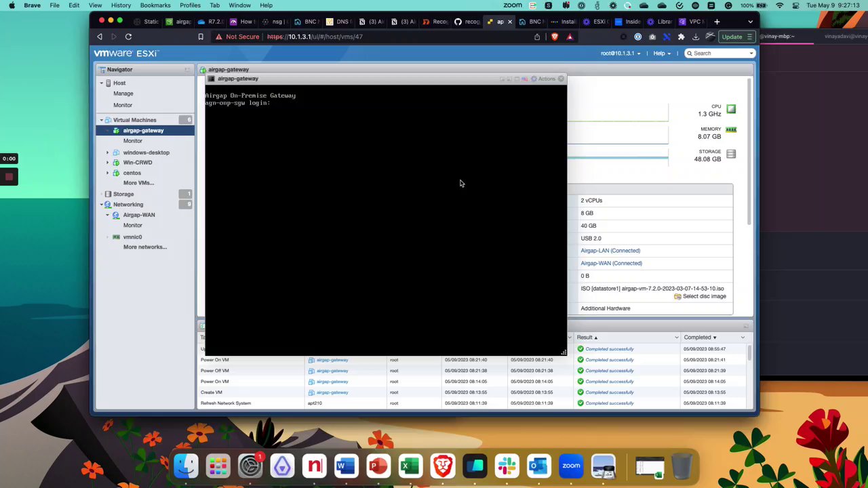Sort tasks by the Result column header

click(x=587, y=338)
